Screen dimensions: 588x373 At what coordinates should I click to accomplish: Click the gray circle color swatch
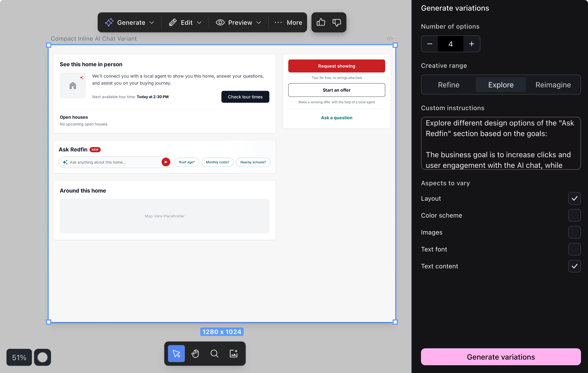[42, 357]
